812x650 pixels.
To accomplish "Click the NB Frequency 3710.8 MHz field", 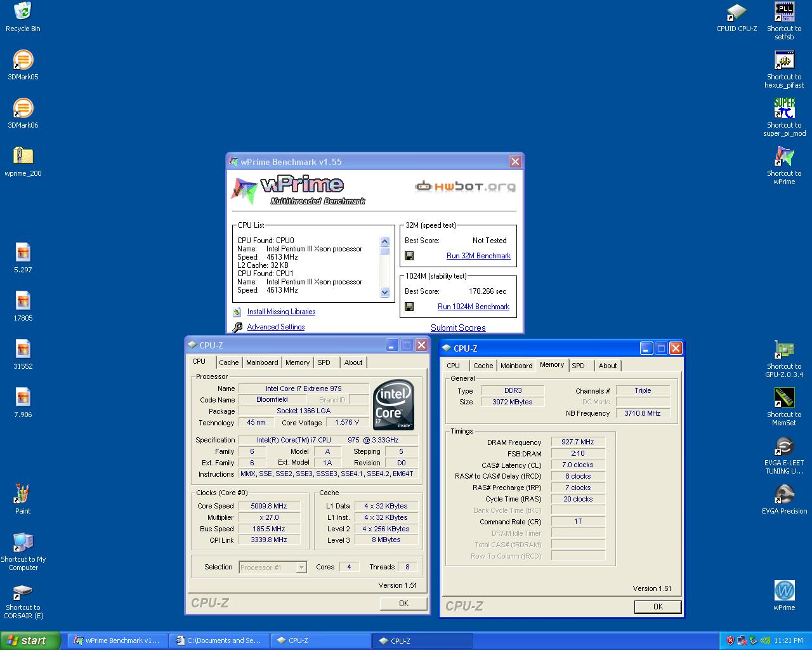I will click(643, 413).
